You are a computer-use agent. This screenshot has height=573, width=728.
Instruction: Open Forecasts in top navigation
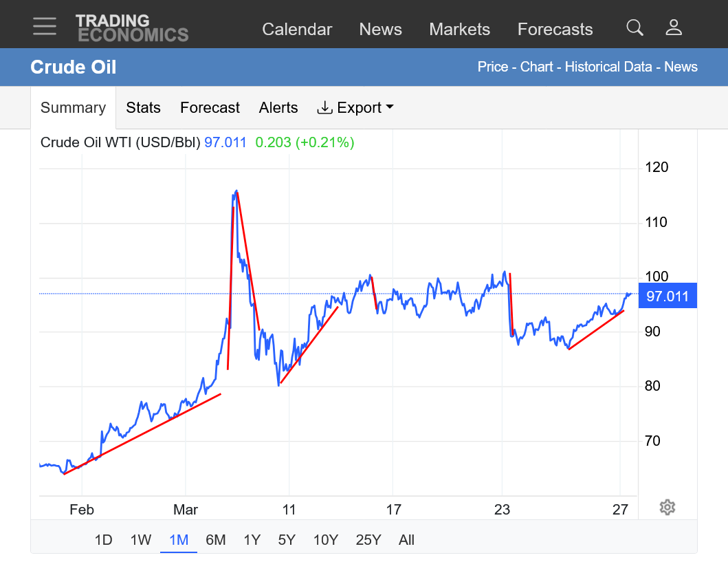[x=555, y=30]
